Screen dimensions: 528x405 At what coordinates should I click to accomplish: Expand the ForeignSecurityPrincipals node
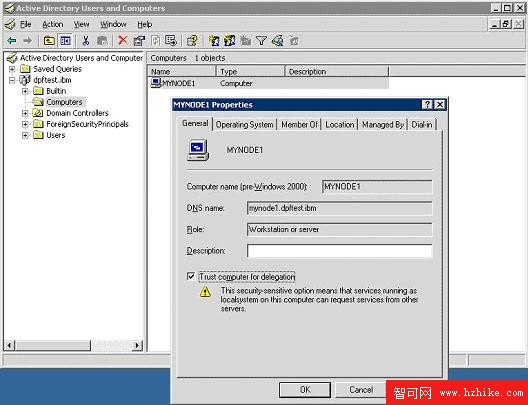pos(25,124)
